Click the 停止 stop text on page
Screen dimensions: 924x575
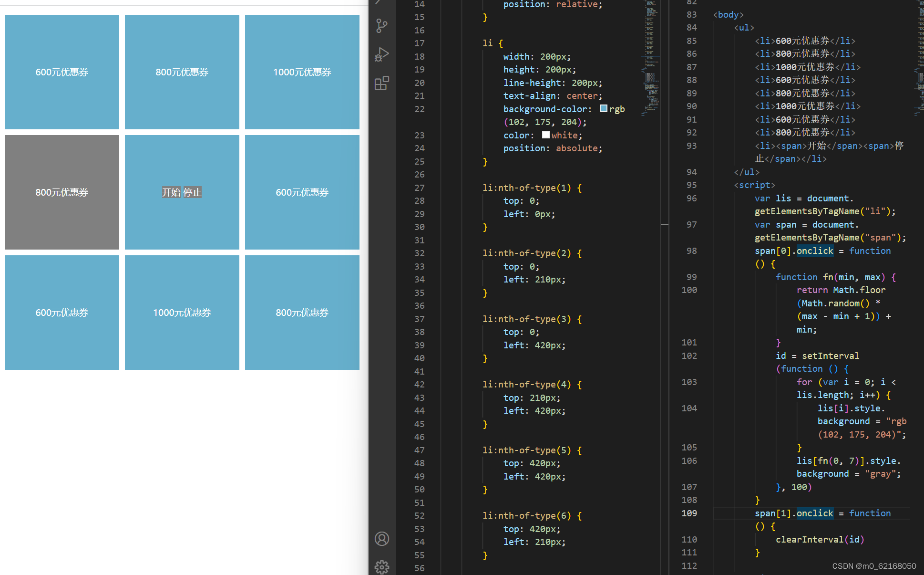click(x=193, y=192)
